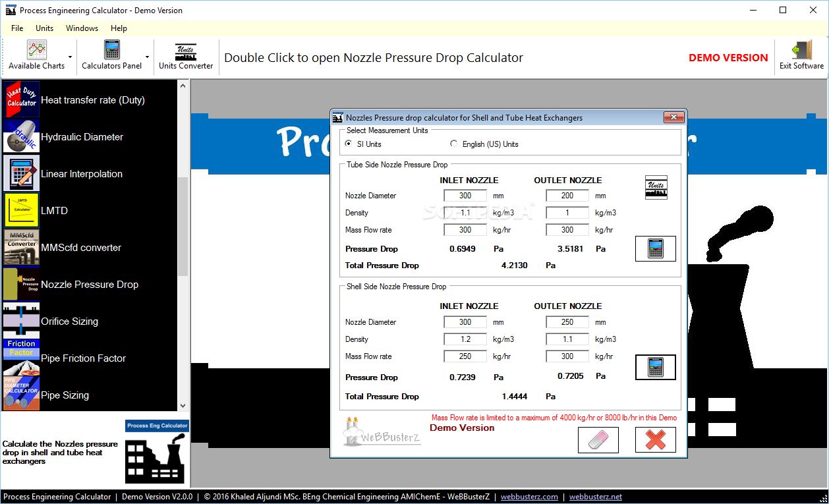This screenshot has height=504, width=829.
Task: Click tube side total pressure drop value 4.2130
Action: click(x=515, y=266)
